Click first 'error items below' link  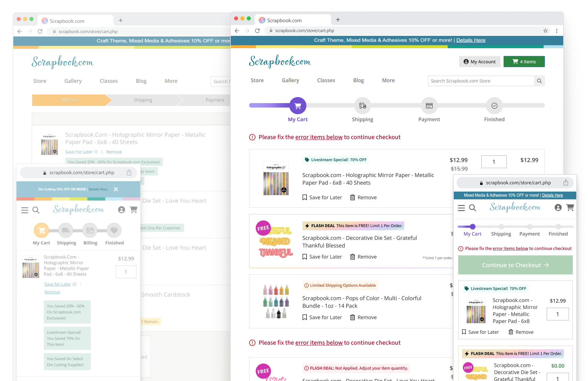pos(319,137)
